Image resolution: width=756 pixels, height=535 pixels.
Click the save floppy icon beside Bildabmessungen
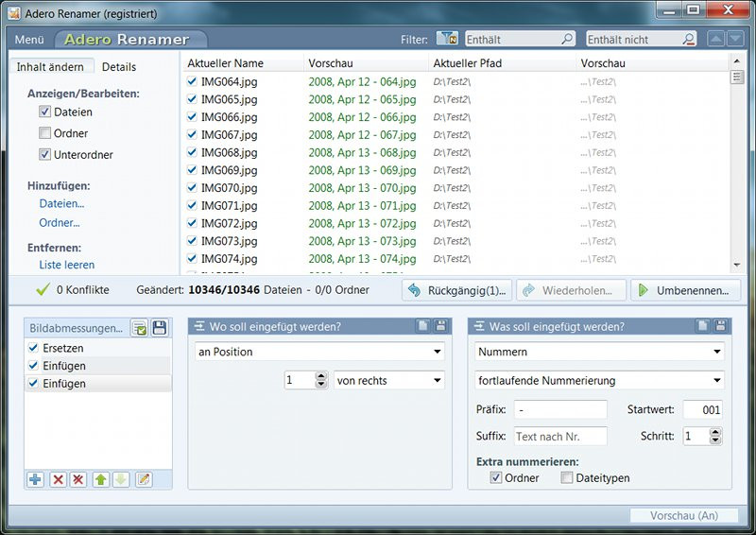tap(160, 328)
